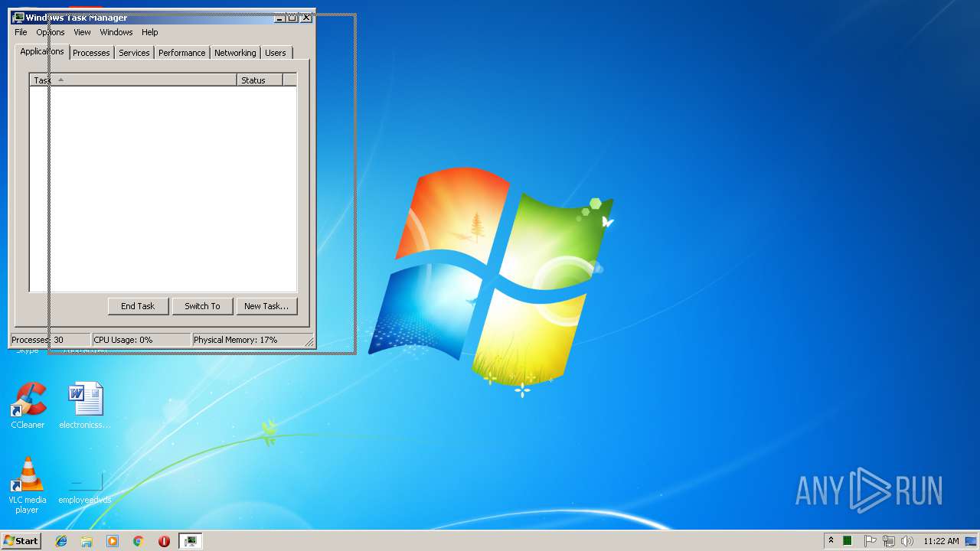
Task: Open Internet Explorer from the taskbar
Action: pos(61,541)
